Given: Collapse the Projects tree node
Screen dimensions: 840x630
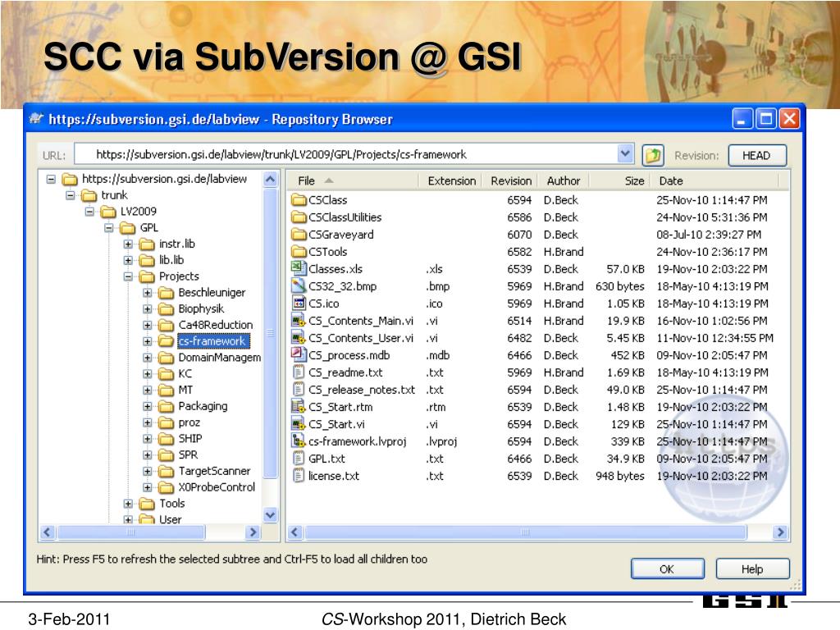Looking at the screenshot, I should [x=128, y=277].
